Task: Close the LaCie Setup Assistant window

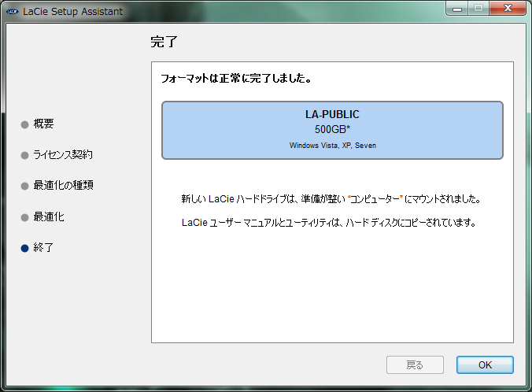Action: [508, 9]
